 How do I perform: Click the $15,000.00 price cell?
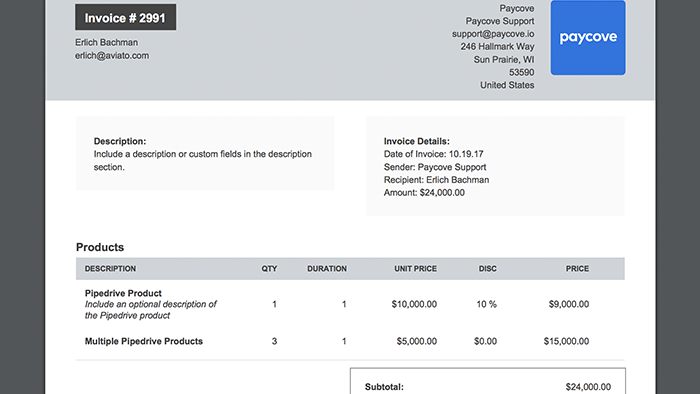566,341
